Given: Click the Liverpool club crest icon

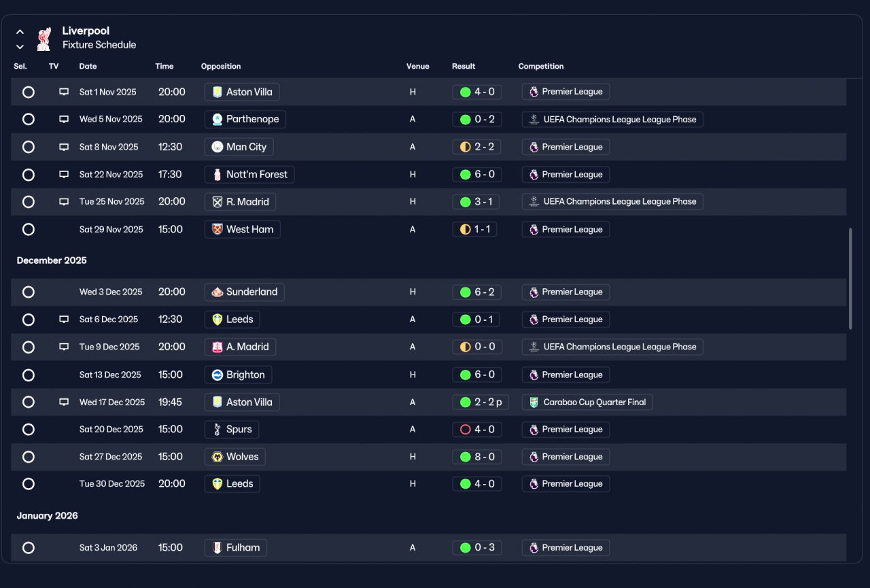Looking at the screenshot, I should point(43,39).
